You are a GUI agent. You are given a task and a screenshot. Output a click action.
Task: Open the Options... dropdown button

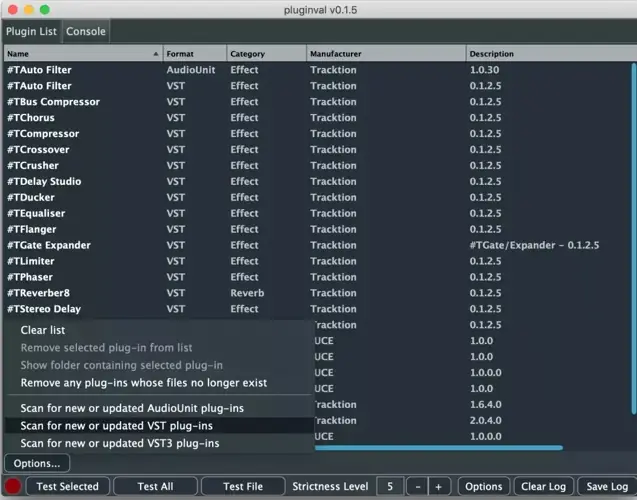point(37,463)
